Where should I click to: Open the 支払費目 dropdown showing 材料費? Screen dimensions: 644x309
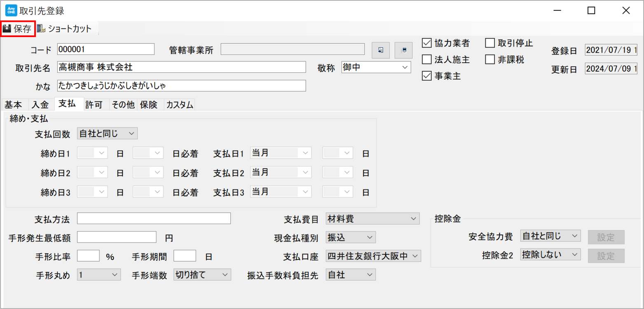(x=372, y=219)
